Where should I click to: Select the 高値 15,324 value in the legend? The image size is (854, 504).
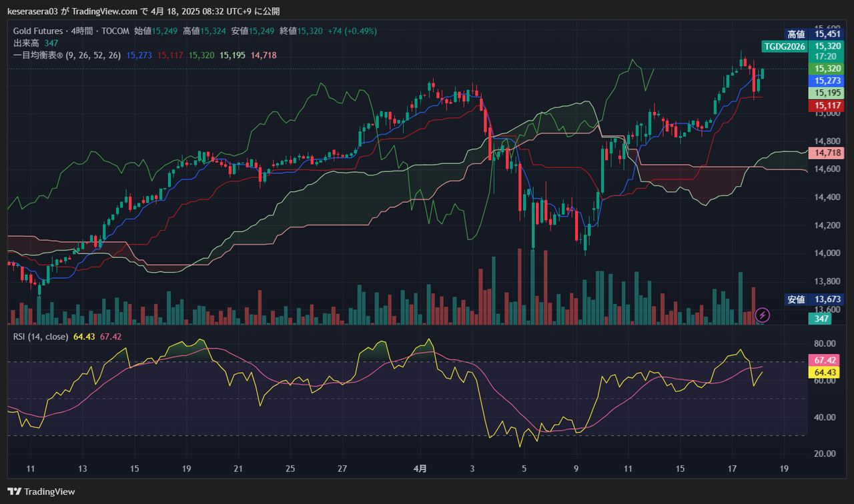coord(205,31)
